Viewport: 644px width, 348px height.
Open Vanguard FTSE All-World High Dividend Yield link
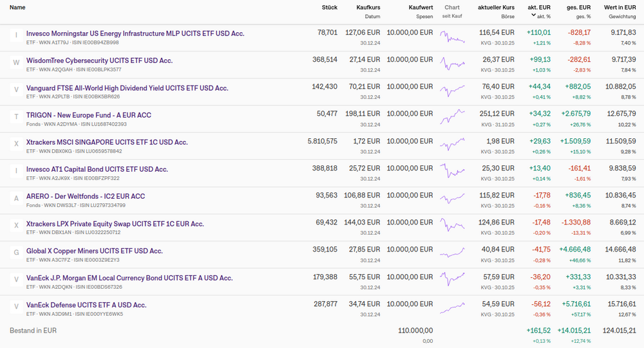click(127, 87)
